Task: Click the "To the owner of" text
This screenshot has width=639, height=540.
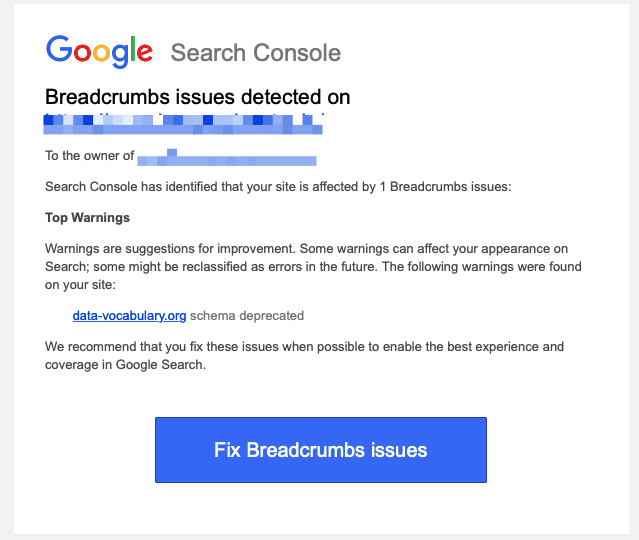Action: pos(90,156)
